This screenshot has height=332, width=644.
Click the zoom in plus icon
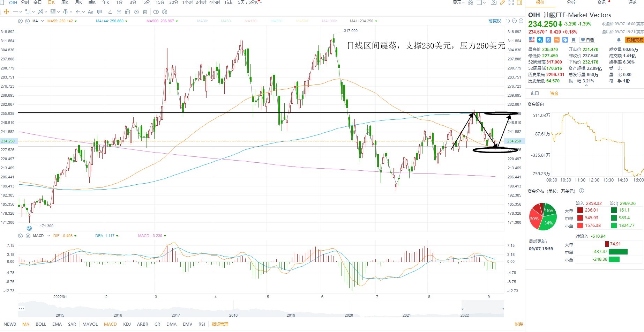(x=521, y=21)
